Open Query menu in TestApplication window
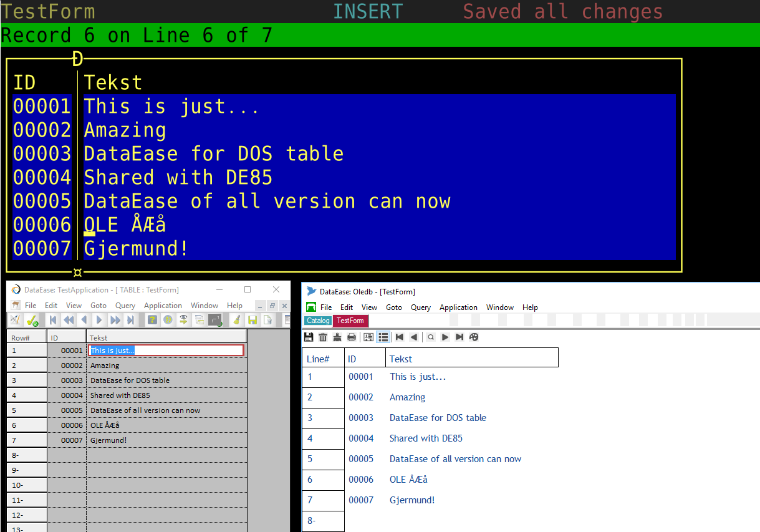Screen dimensions: 760x532 [x=125, y=306]
